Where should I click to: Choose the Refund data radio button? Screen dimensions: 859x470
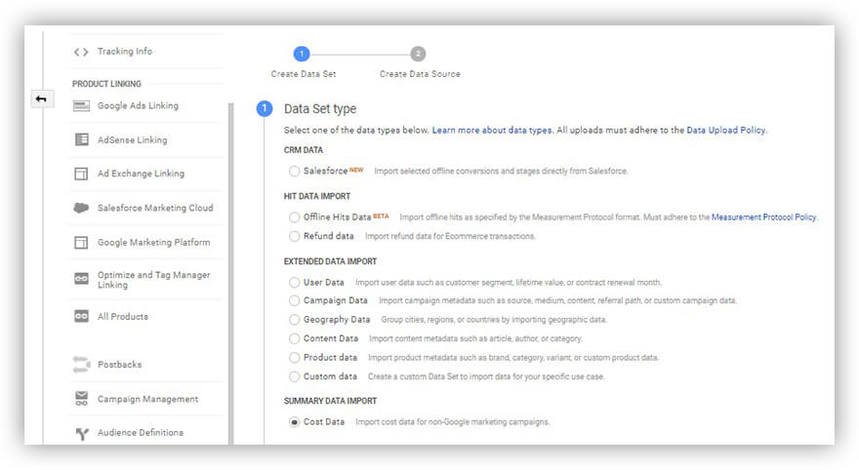pos(294,237)
